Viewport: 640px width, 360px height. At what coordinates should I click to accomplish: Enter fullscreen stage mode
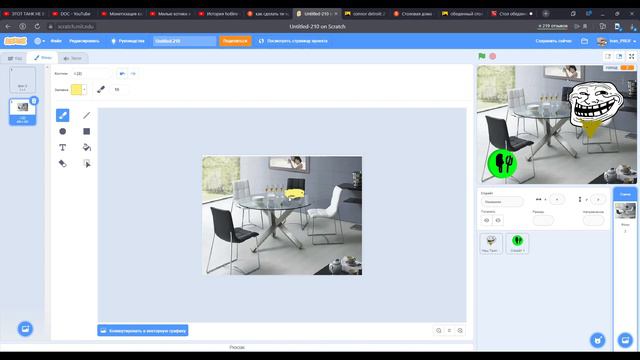(631, 56)
